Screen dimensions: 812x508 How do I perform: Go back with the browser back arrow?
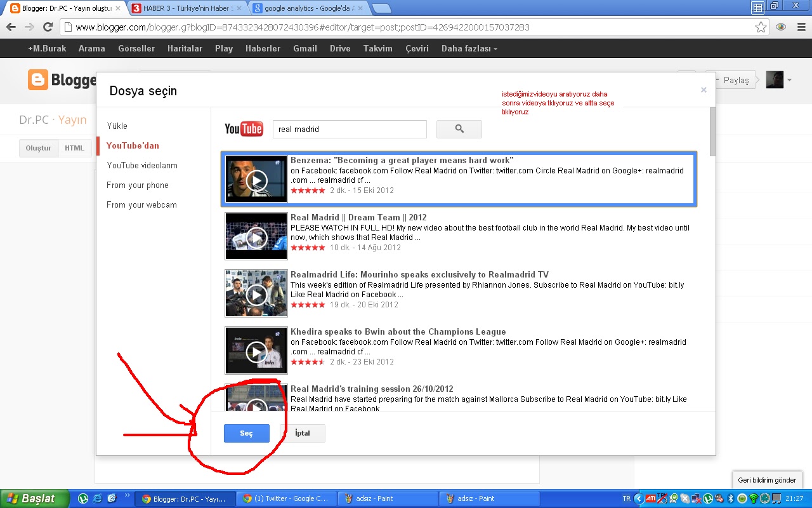[11, 27]
